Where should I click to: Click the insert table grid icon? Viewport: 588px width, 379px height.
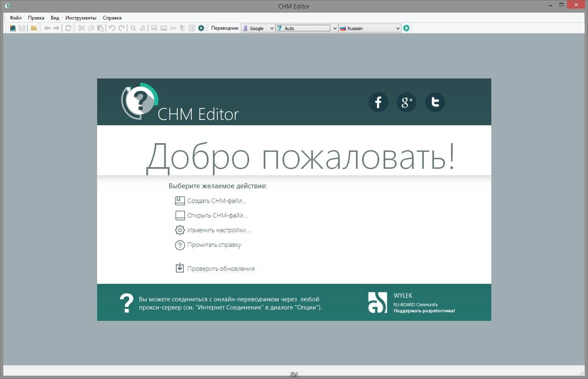pos(192,28)
